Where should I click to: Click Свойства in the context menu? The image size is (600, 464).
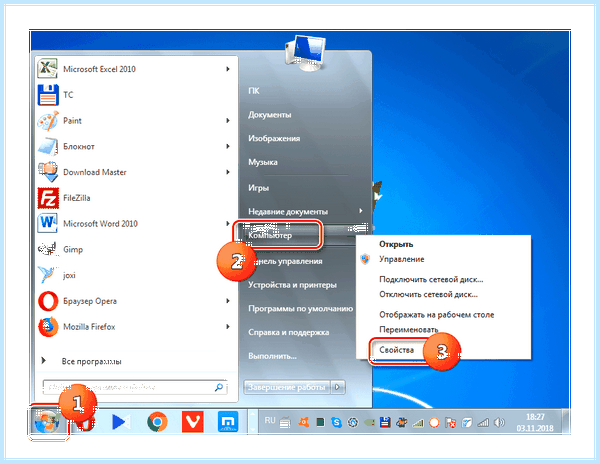pos(396,350)
